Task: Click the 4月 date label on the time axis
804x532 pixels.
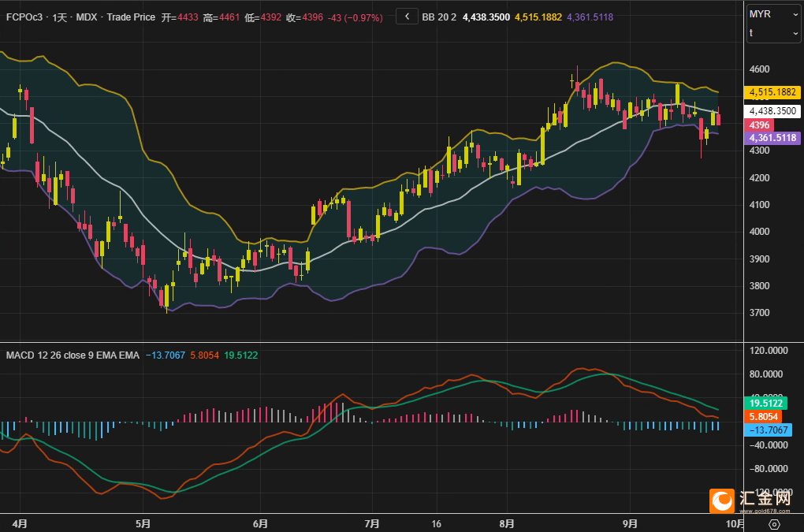Action: coord(20,524)
